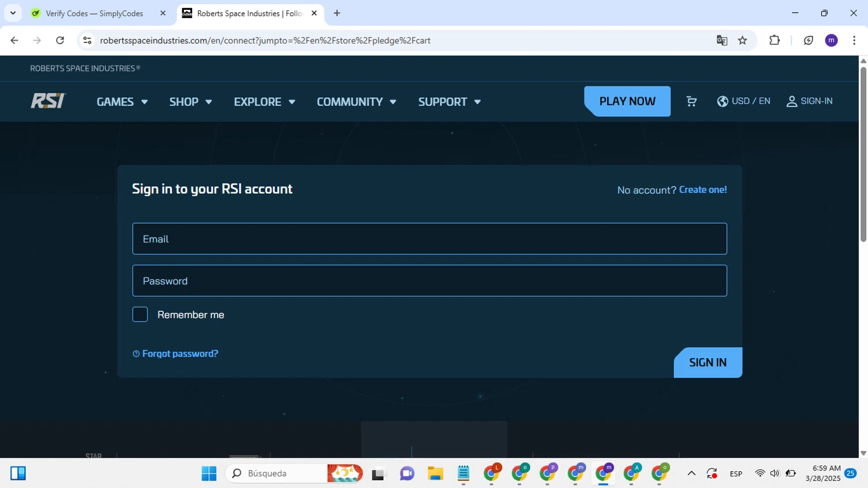This screenshot has height=488, width=868.
Task: Expand the EXPLORE menu
Action: tap(264, 102)
